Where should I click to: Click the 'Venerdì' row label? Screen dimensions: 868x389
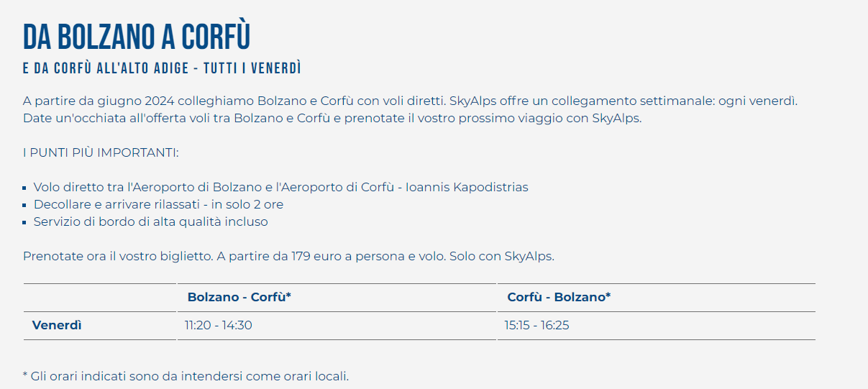coord(57,325)
